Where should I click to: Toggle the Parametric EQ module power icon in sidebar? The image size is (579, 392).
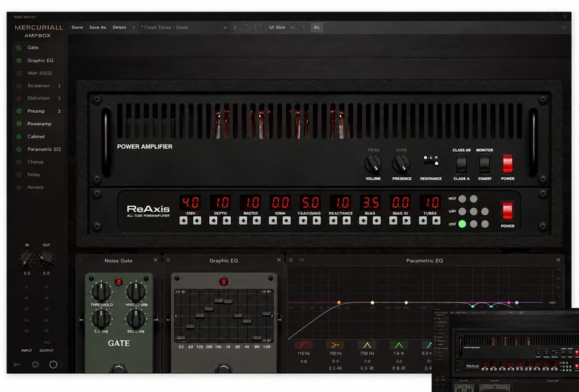click(19, 149)
